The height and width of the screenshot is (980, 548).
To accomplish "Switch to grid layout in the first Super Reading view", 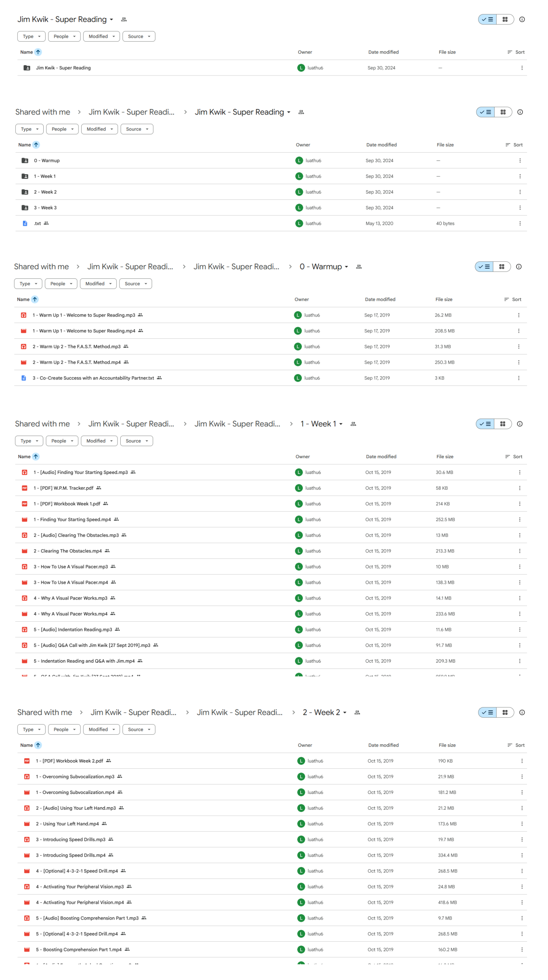I will click(505, 19).
